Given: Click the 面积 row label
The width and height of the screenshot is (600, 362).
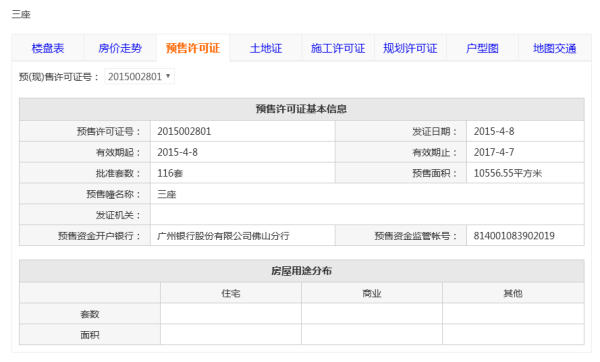Looking at the screenshot, I should coord(90,335).
